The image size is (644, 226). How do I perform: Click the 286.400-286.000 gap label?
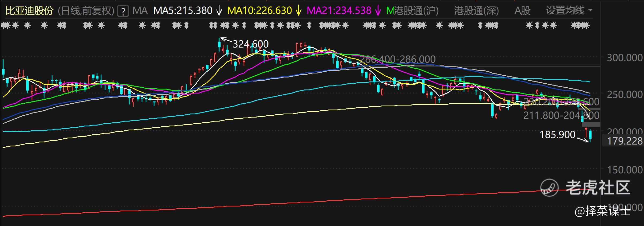(x=397, y=59)
